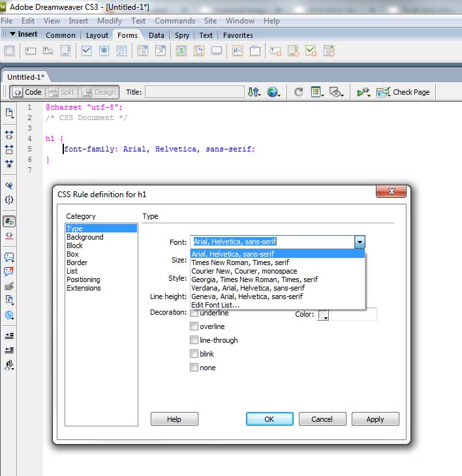Click the Refresh Design View icon
This screenshot has width=462, height=476.
click(299, 92)
